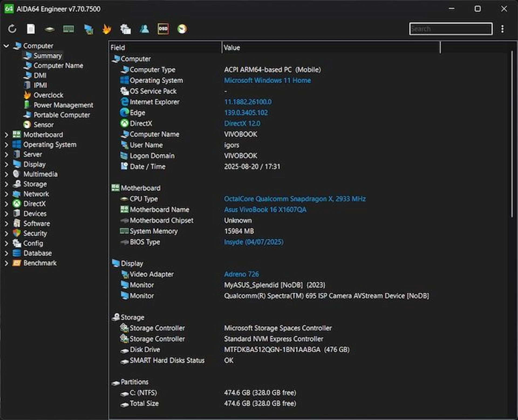The image size is (518, 420).
Task: Click the Operating System row Windows icon
Action: tap(124, 80)
